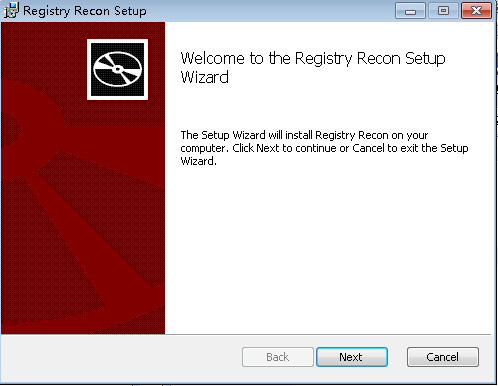
Task: Click the greyed-out Back button
Action: [278, 357]
